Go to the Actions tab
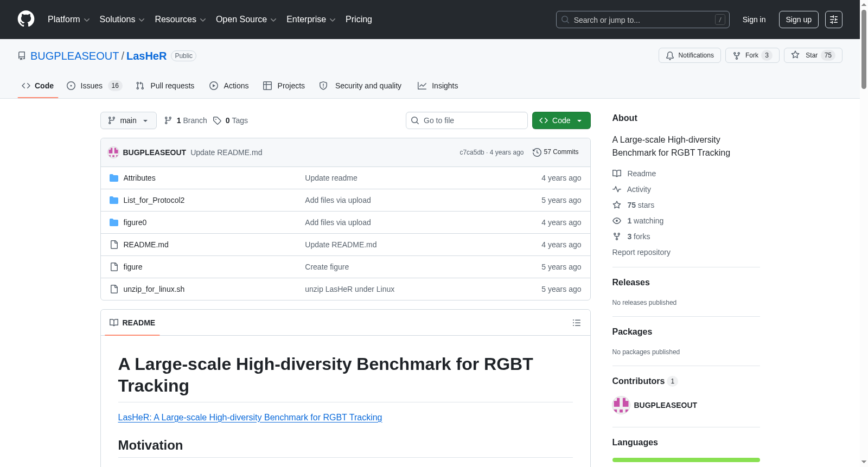The height and width of the screenshot is (467, 868). (x=229, y=86)
